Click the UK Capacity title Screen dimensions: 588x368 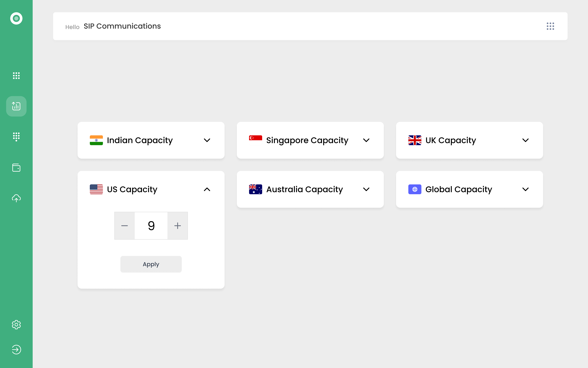tap(451, 140)
